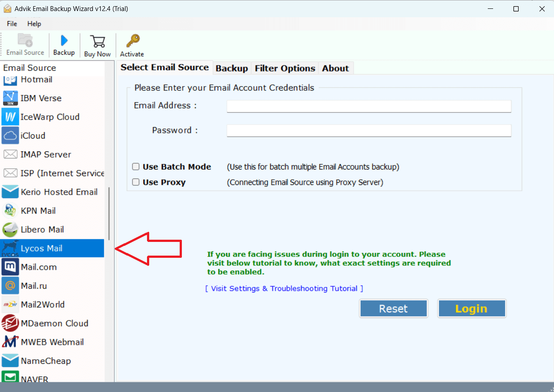Select the "Mail.com" label
Viewport: 554px width, 392px height.
click(x=39, y=267)
